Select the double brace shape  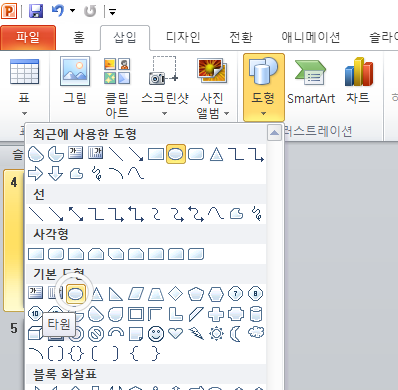pos(76,354)
